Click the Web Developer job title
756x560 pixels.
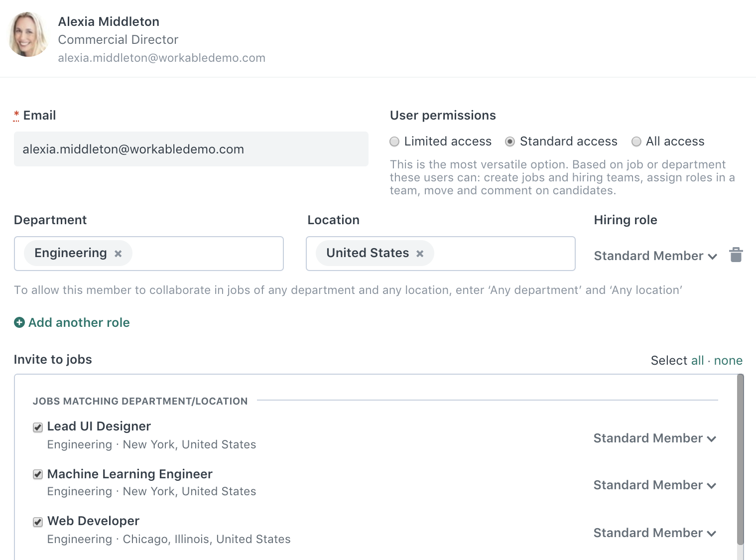(94, 521)
